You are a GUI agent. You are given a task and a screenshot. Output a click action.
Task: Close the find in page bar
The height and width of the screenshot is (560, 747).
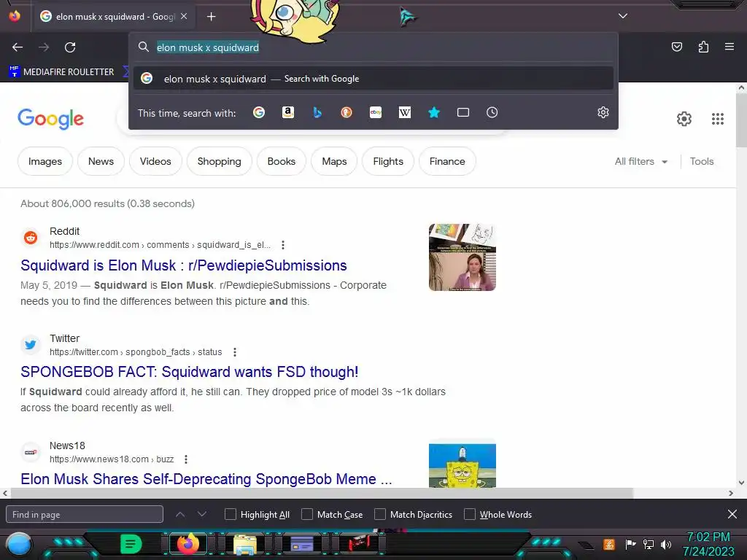point(732,514)
